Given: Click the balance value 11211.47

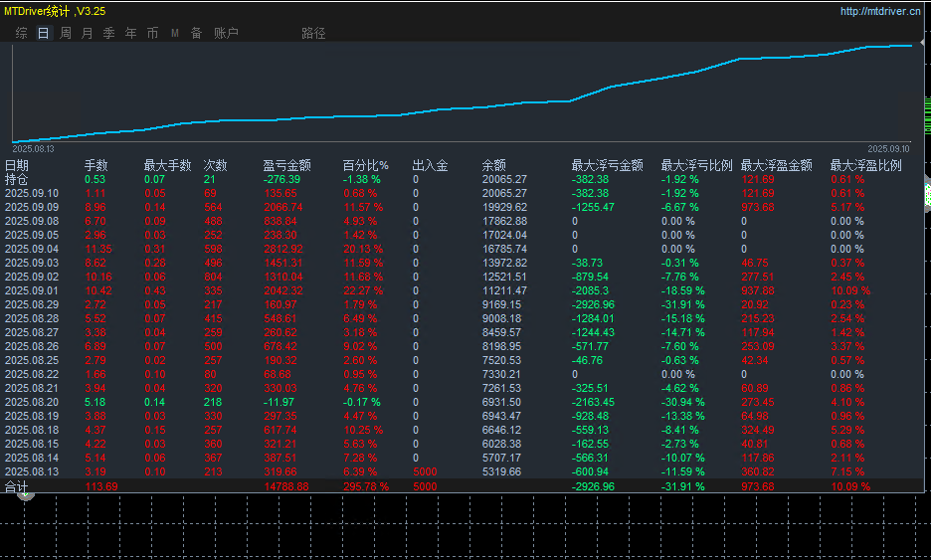Looking at the screenshot, I should pyautogui.click(x=504, y=291).
